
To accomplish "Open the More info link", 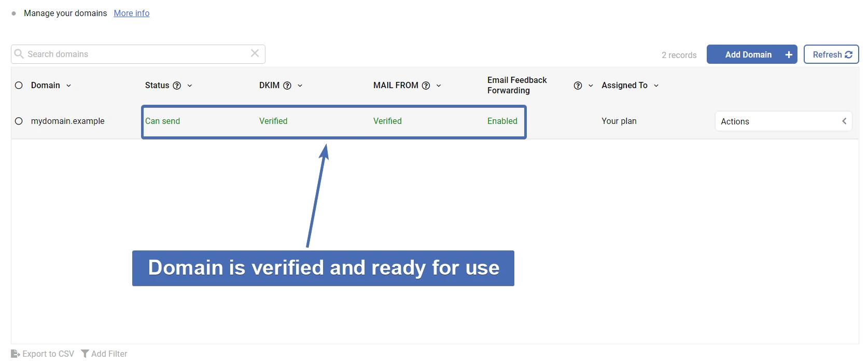I will pyautogui.click(x=132, y=13).
